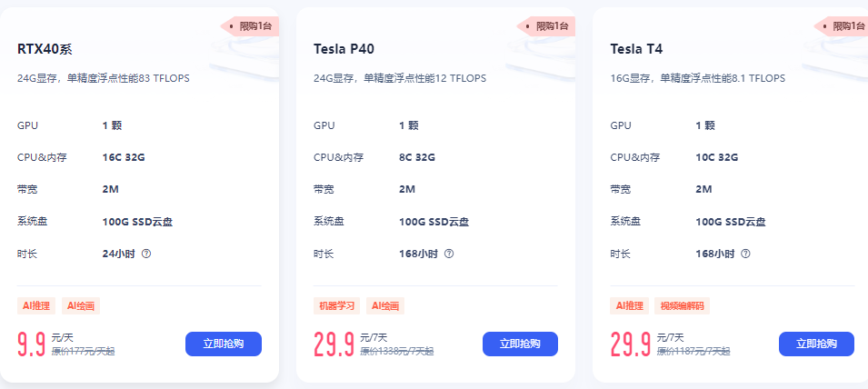The height and width of the screenshot is (389, 868).
Task: Select AI推理 tag on RTX40系 card
Action: tap(36, 306)
